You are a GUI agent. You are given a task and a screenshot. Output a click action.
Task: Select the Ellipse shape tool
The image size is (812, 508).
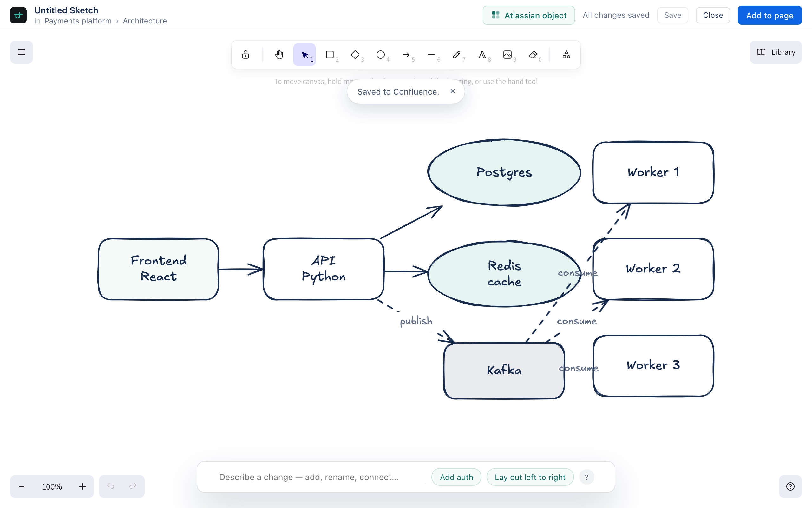[x=381, y=54]
